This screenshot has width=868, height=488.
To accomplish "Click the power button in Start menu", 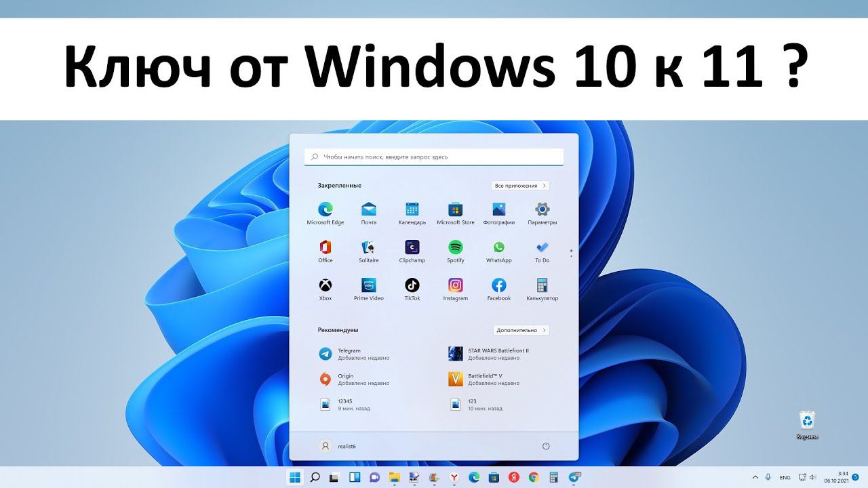I will 546,446.
